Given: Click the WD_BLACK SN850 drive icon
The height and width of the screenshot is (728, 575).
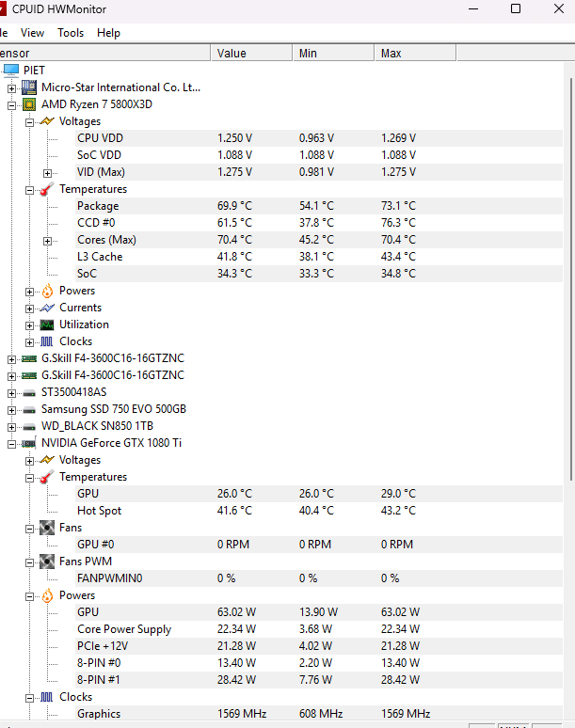Looking at the screenshot, I should 29,427.
